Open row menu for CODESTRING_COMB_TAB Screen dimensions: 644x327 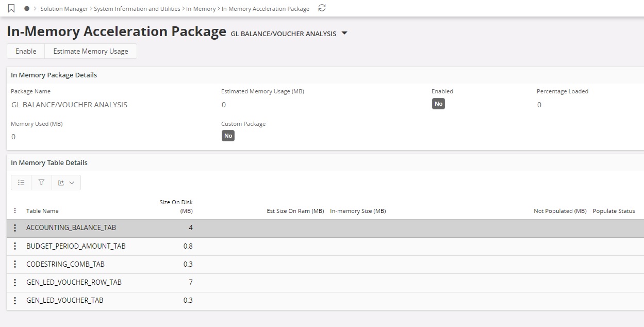15,264
